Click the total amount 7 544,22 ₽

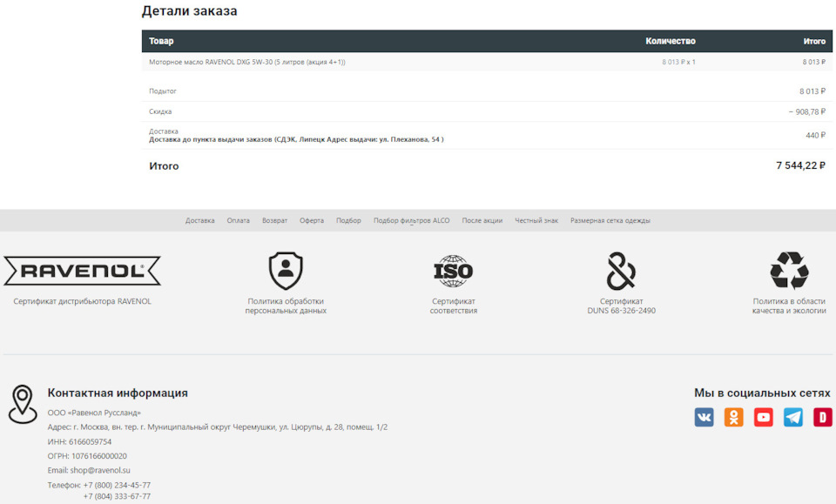pos(801,165)
